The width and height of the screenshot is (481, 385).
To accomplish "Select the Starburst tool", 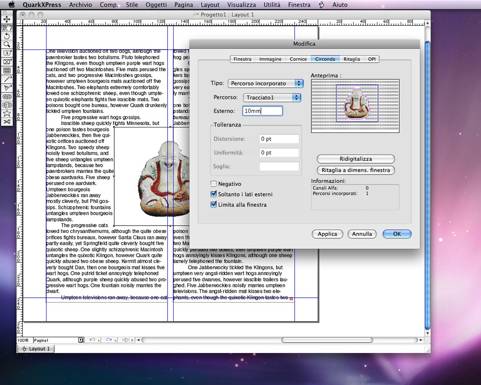I will [x=7, y=114].
